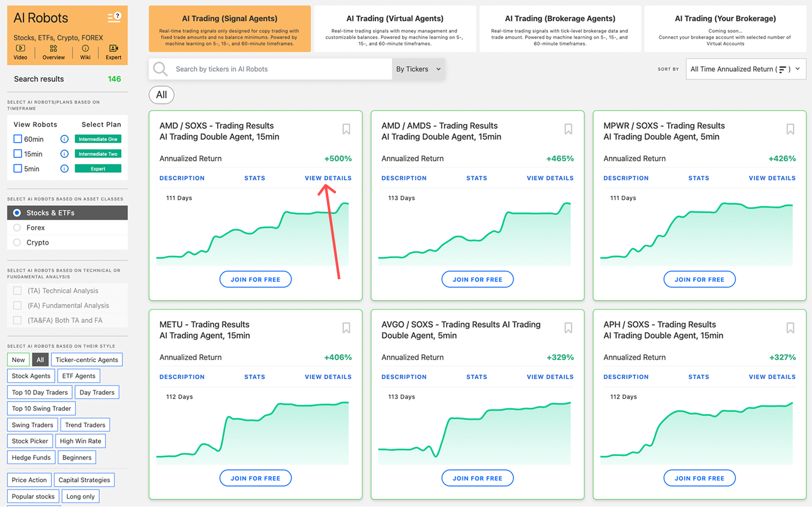Filter by Price Action tag

pos(29,480)
